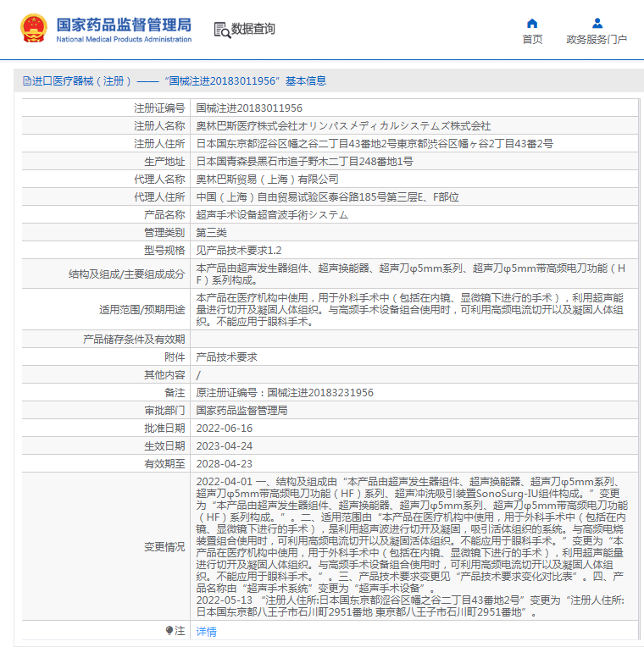Click the 有效期至 label
This screenshot has width=644, height=658.
tap(164, 464)
